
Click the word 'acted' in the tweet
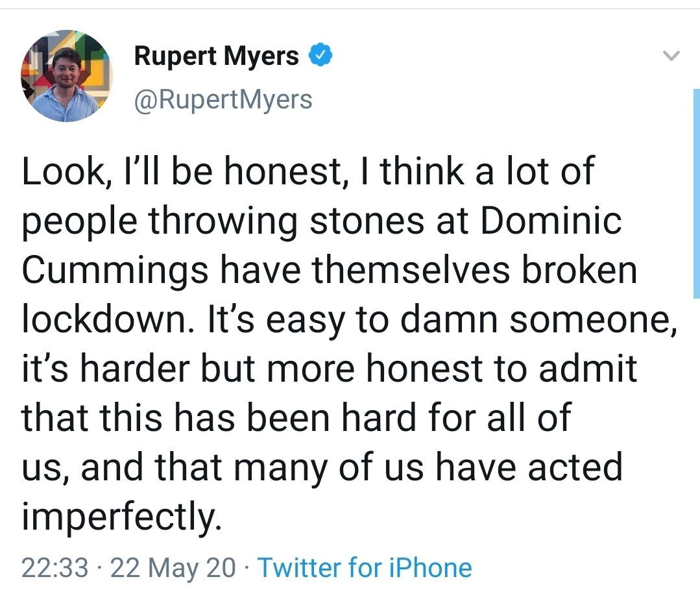575,467
